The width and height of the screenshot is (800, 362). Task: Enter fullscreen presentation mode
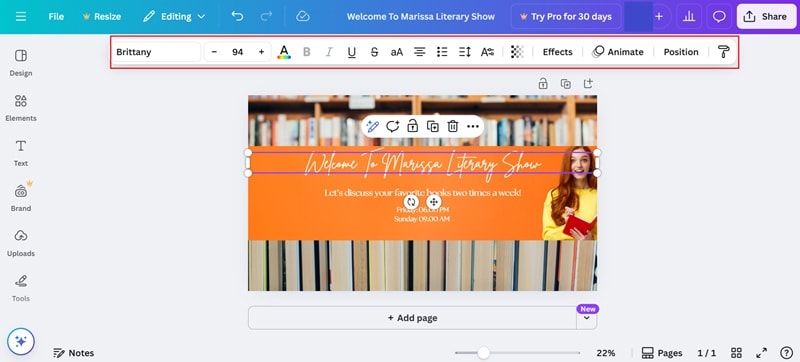(761, 353)
